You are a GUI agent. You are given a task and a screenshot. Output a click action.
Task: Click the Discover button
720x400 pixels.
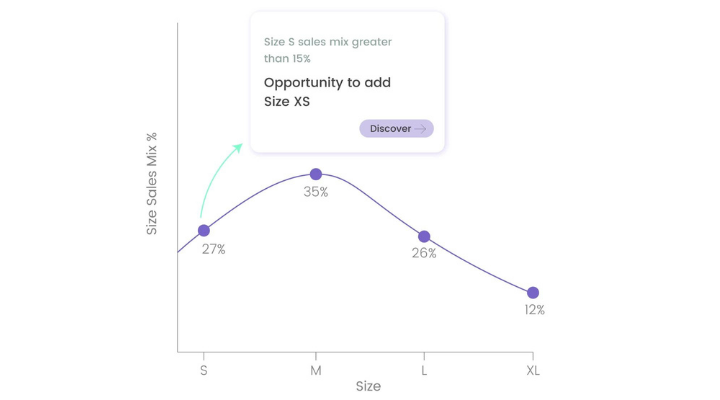click(x=396, y=129)
